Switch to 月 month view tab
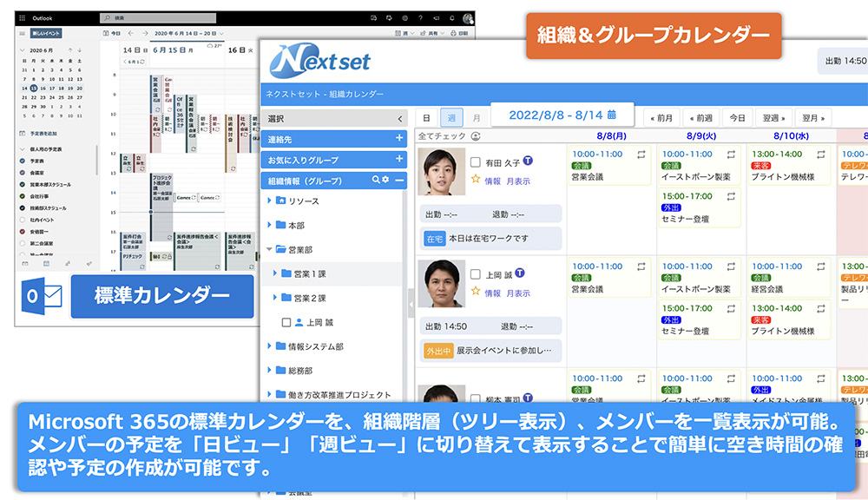Screen dimensions: 868x500 tap(476, 118)
